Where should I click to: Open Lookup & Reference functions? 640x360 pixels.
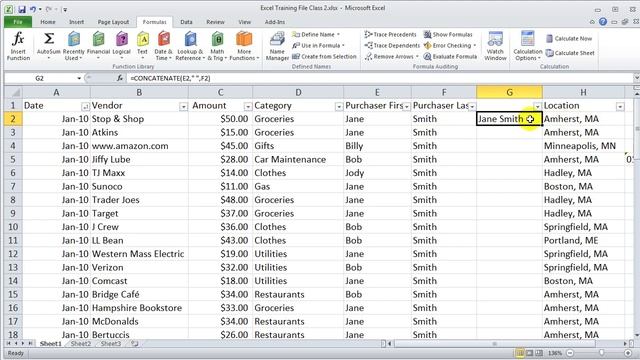point(190,47)
